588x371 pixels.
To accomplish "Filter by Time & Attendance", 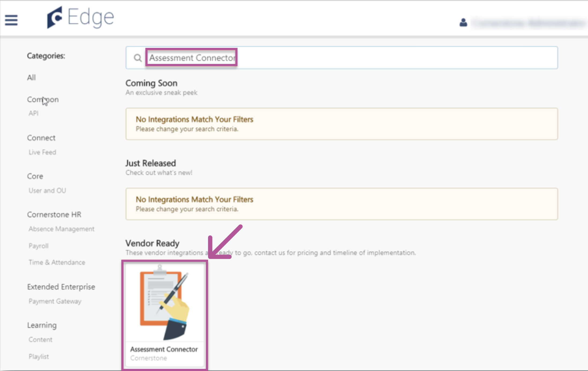I will point(57,262).
